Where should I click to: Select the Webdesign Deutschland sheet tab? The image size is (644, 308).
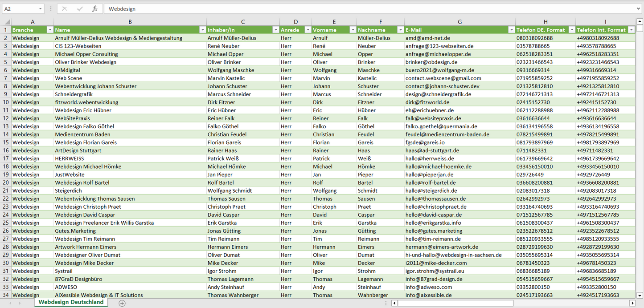pos(71,302)
